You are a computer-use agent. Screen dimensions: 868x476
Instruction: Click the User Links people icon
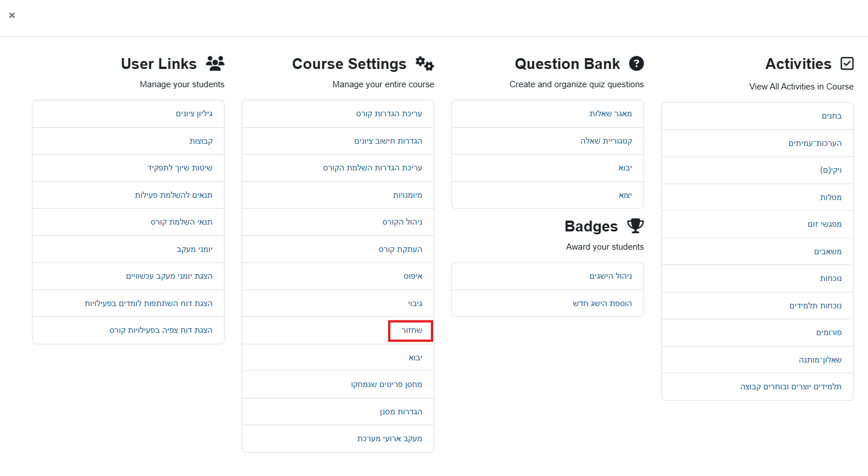215,63
